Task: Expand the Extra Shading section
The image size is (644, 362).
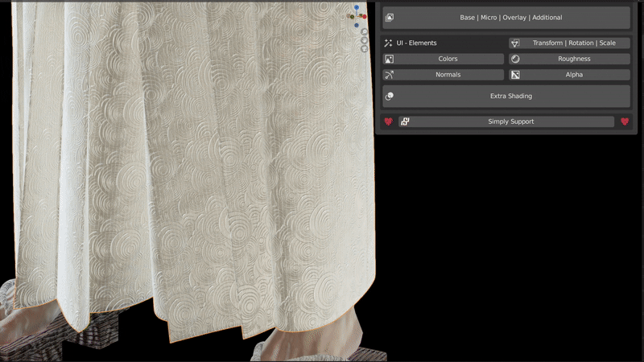Action: coord(506,96)
